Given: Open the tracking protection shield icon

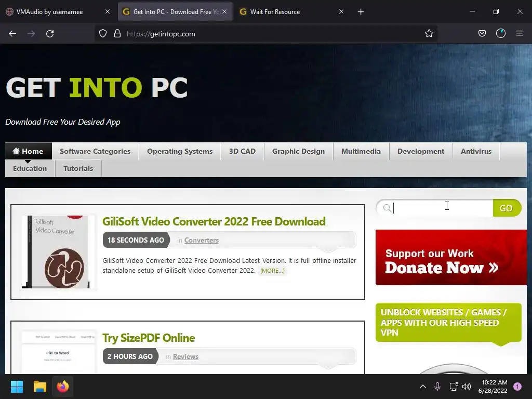Looking at the screenshot, I should (x=103, y=34).
